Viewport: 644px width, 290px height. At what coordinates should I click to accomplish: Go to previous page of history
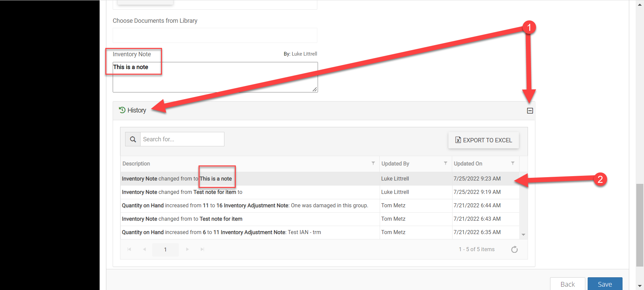click(x=145, y=249)
